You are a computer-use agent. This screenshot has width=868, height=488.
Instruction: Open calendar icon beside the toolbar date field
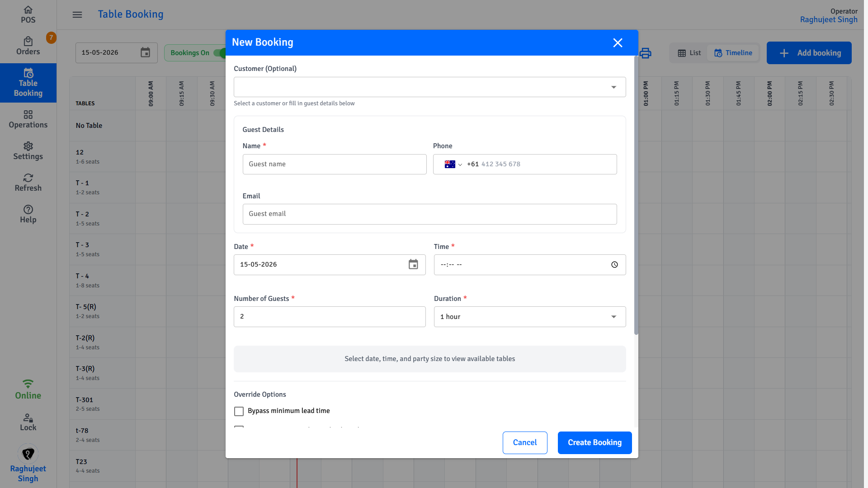point(145,52)
